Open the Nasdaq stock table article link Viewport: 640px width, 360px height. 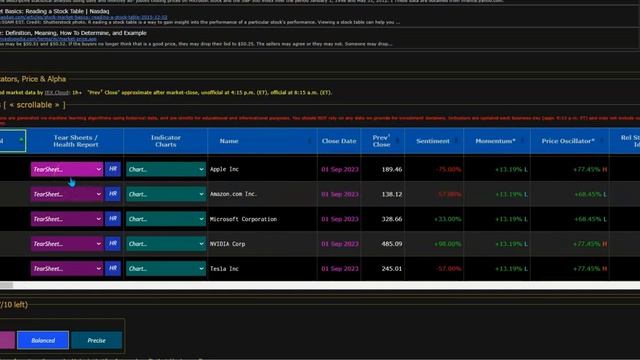84,17
